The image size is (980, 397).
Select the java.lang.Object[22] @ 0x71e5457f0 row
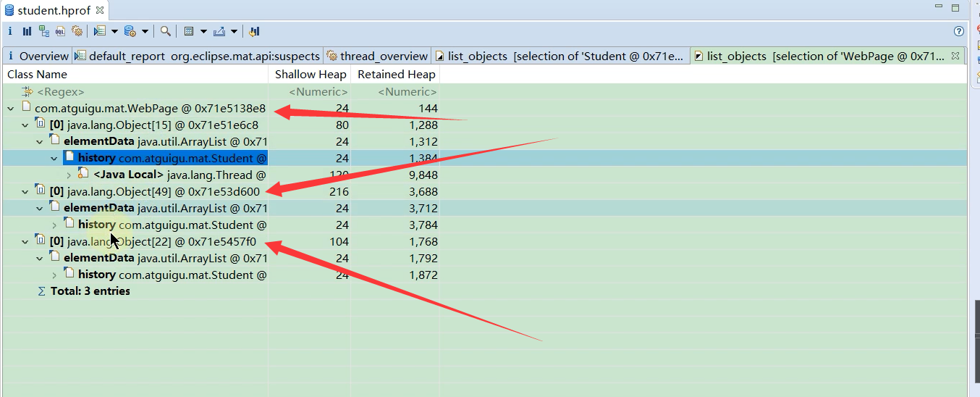tap(484, 242)
